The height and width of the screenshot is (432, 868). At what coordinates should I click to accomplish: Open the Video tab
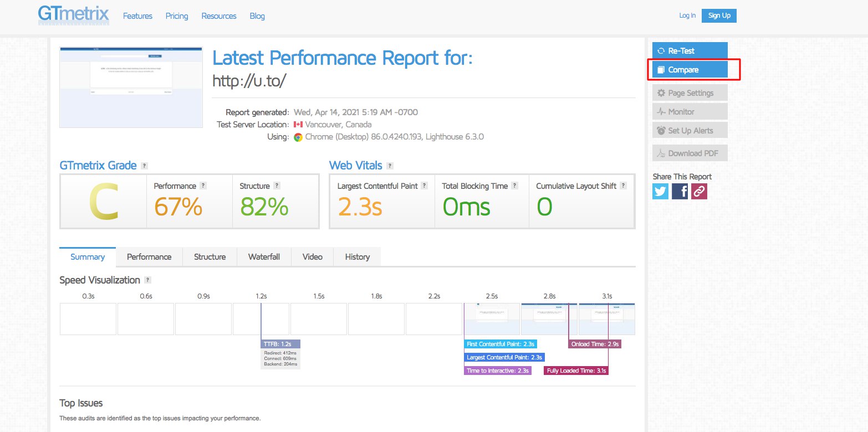tap(313, 257)
